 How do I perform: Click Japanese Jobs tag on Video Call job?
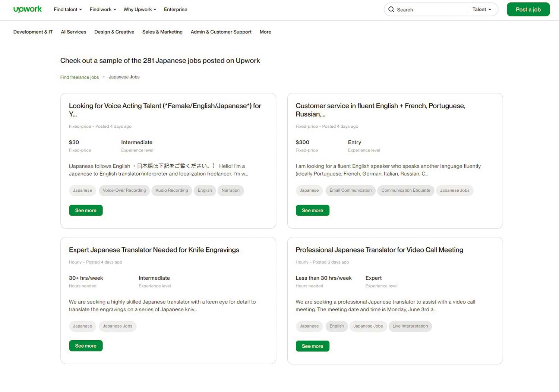point(368,326)
